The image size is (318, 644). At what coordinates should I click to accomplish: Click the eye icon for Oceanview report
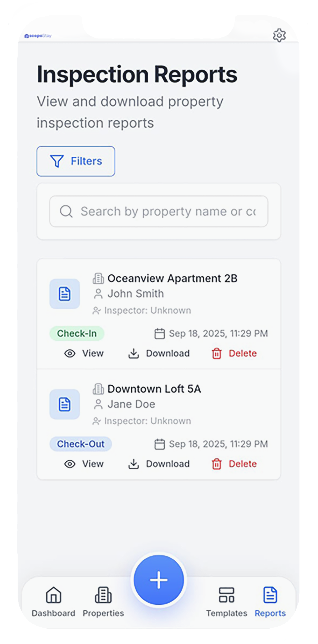click(x=70, y=353)
